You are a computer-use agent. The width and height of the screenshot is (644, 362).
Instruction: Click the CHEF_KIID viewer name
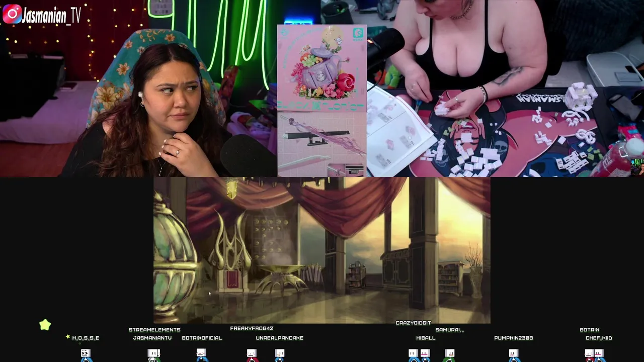pos(599,338)
